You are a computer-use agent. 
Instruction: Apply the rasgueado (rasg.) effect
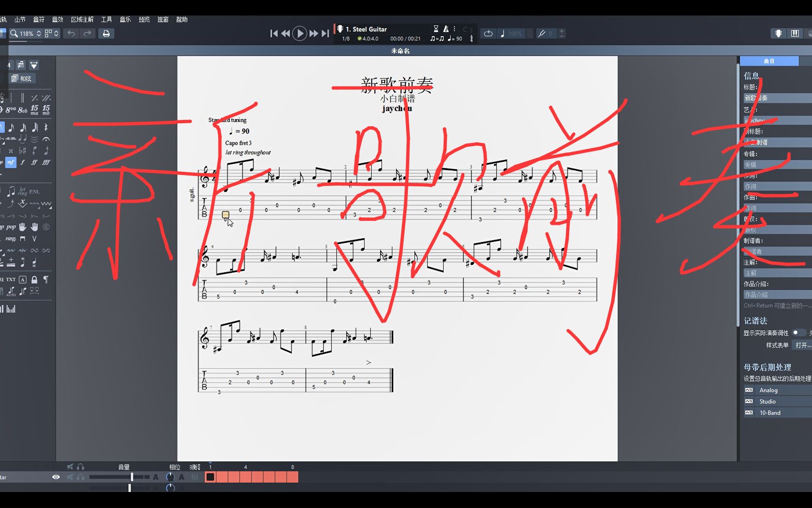click(10, 239)
